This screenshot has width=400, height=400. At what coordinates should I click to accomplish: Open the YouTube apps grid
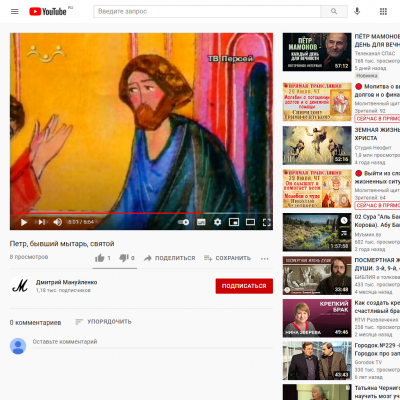point(383,12)
